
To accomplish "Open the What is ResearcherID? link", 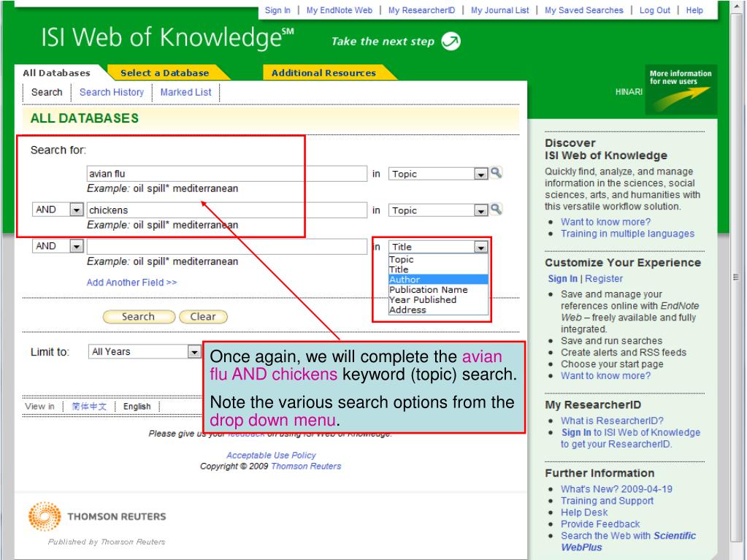I will point(612,421).
